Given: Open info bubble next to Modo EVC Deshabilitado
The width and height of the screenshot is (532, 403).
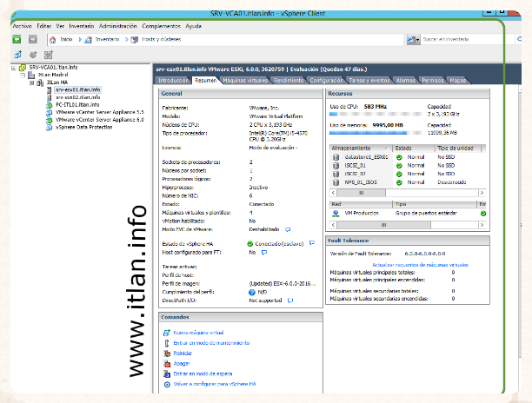Looking at the screenshot, I should click(x=289, y=229).
